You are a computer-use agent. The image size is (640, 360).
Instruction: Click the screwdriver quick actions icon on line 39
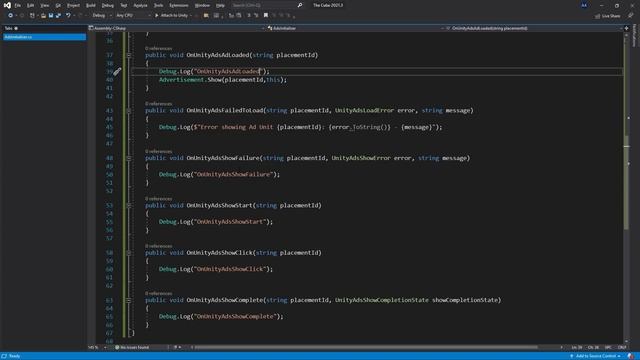pyautogui.click(x=117, y=72)
